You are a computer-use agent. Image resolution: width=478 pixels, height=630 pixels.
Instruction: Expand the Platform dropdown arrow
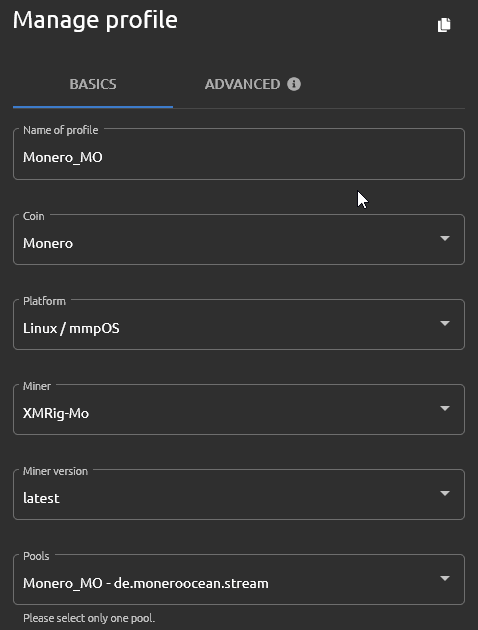click(x=445, y=323)
